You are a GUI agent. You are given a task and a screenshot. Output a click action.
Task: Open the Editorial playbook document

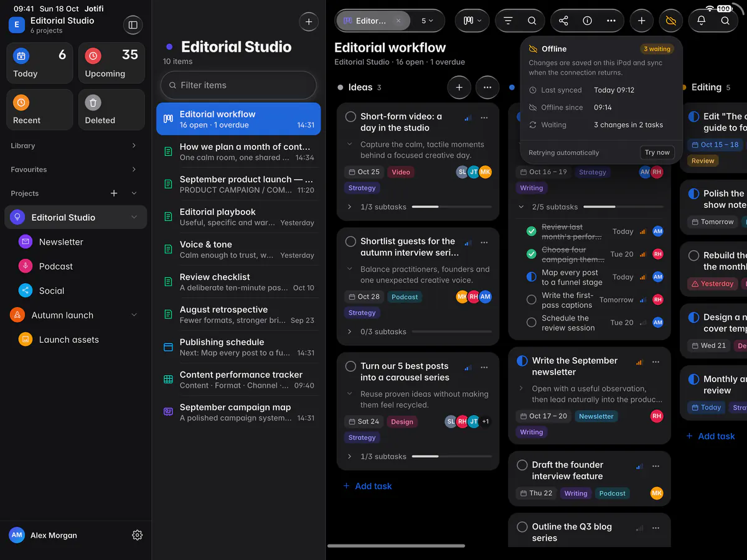[x=238, y=217]
